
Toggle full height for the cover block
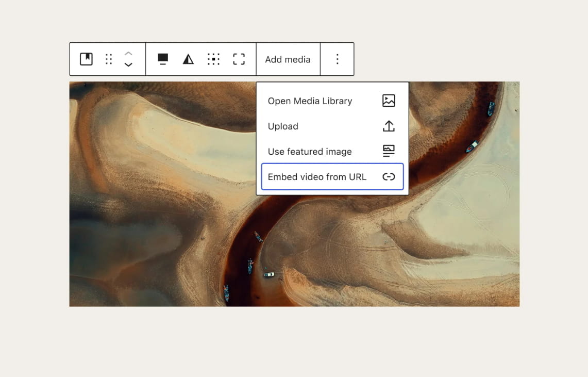point(239,59)
